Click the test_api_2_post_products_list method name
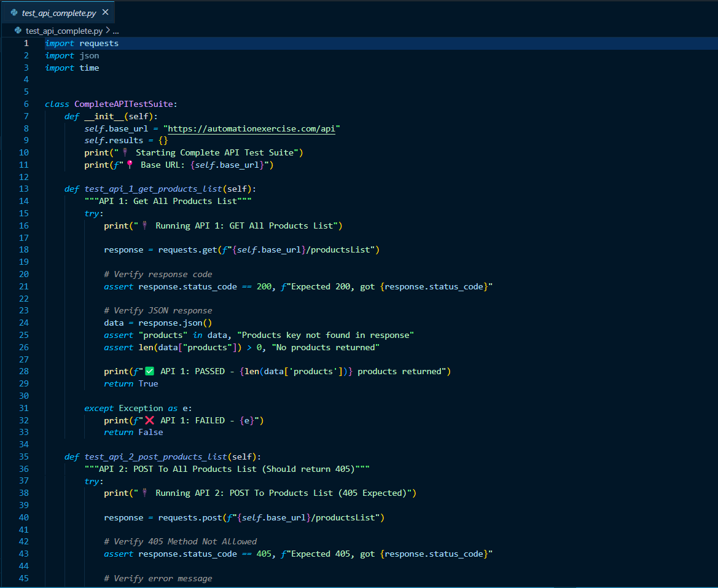 click(x=155, y=457)
